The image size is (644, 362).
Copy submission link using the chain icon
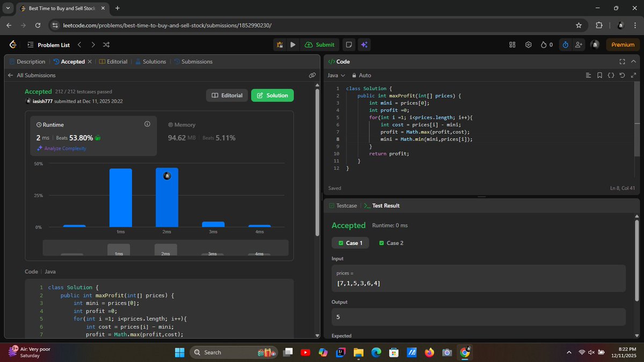coord(312,75)
